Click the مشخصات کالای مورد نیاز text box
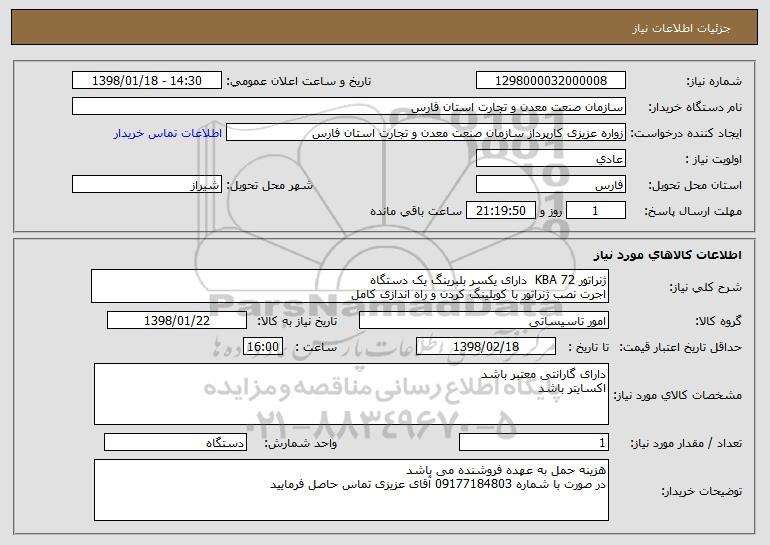 [x=351, y=394]
